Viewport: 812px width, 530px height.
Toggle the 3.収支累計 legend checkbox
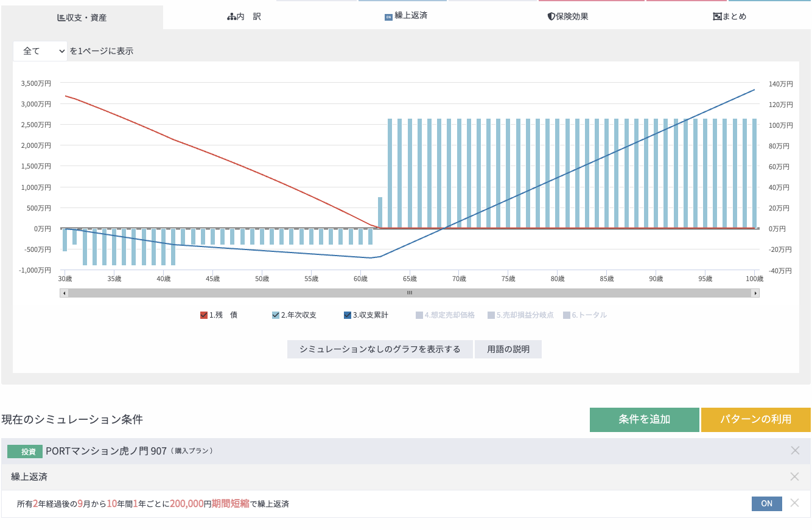[348, 315]
